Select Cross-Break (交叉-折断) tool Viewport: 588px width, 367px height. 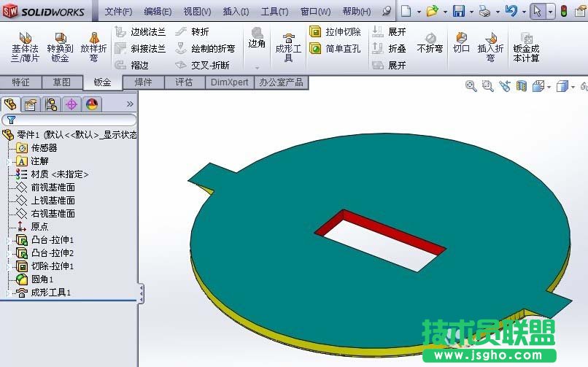coord(202,65)
